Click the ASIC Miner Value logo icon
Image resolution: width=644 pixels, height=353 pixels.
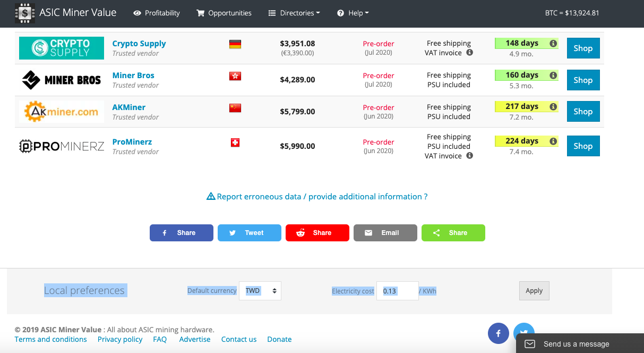click(x=25, y=13)
